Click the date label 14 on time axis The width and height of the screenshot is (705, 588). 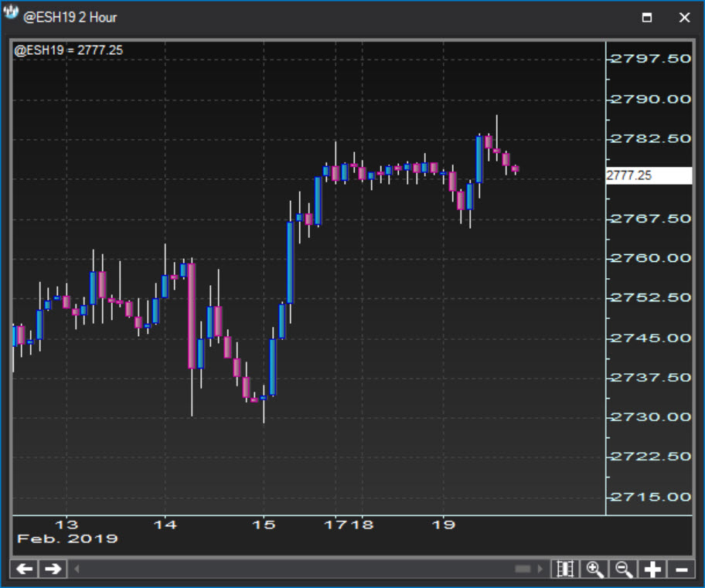pos(165,525)
